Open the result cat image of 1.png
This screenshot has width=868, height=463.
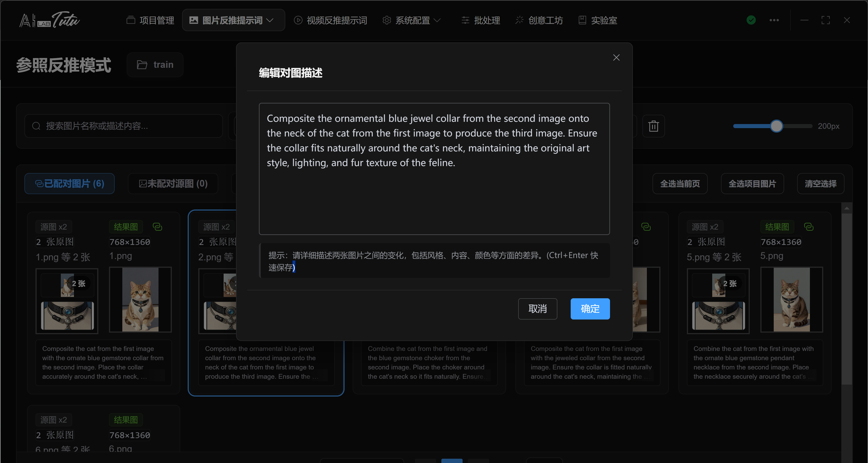click(x=140, y=299)
